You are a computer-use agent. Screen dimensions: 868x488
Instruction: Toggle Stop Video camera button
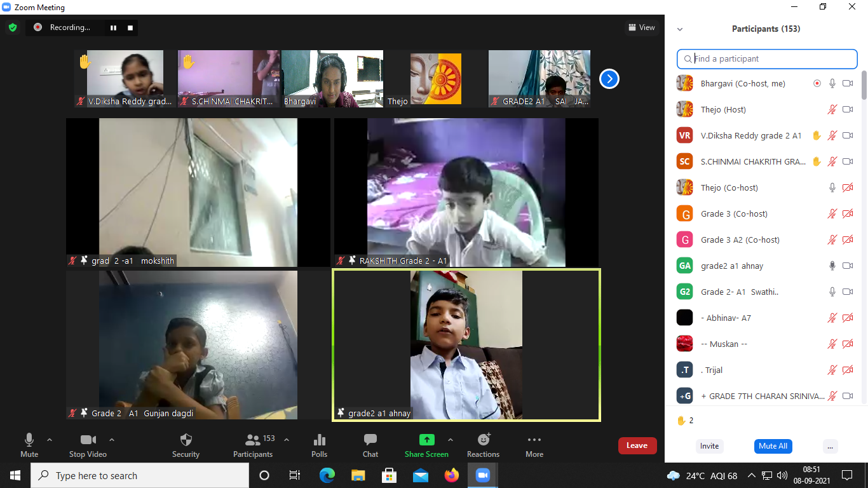click(88, 440)
